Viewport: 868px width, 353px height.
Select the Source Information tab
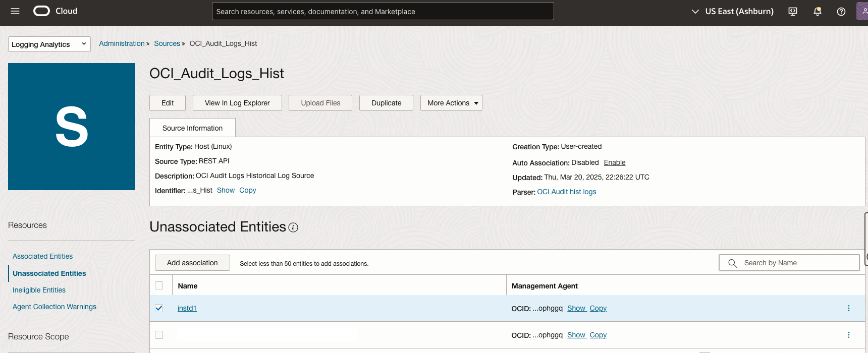click(x=192, y=128)
